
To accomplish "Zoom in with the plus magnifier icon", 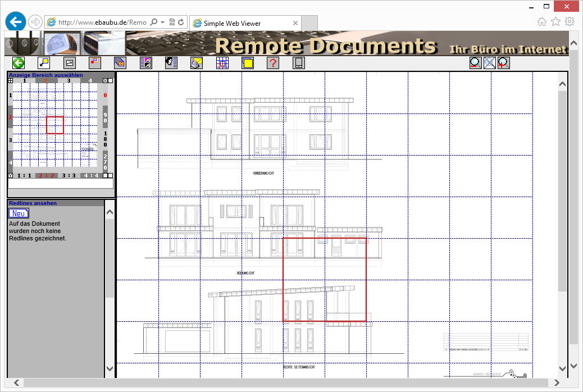I will click(503, 63).
